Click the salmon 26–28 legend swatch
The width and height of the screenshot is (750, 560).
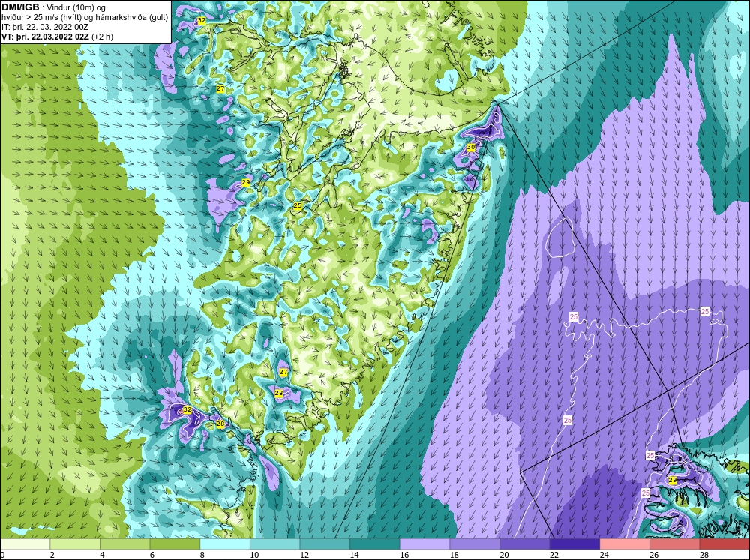coord(674,544)
